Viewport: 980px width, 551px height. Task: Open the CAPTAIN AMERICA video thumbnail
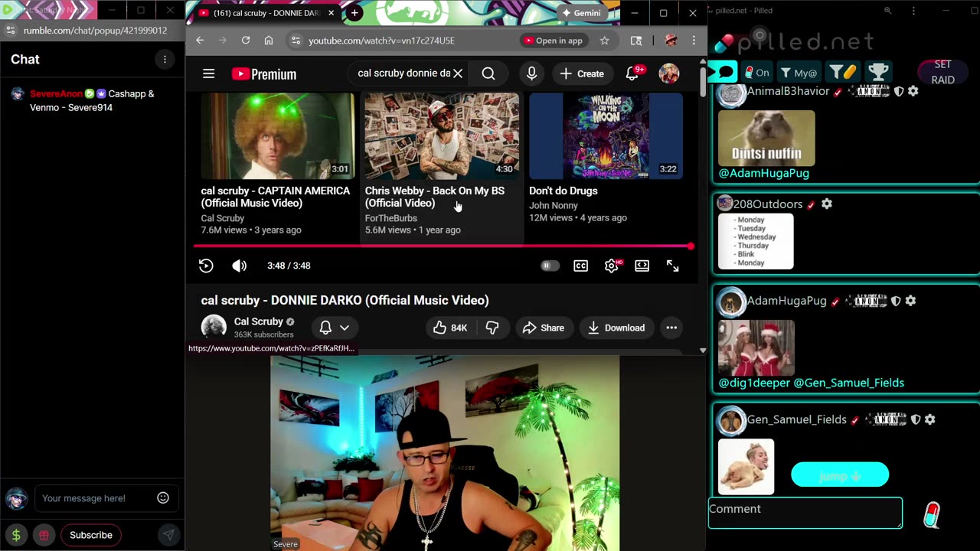[278, 136]
